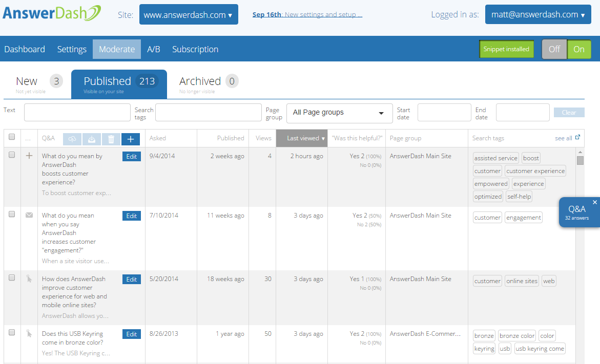Screen dimensions: 600x364
Task: Click the table scrollbar up arrow
Action: (580, 152)
